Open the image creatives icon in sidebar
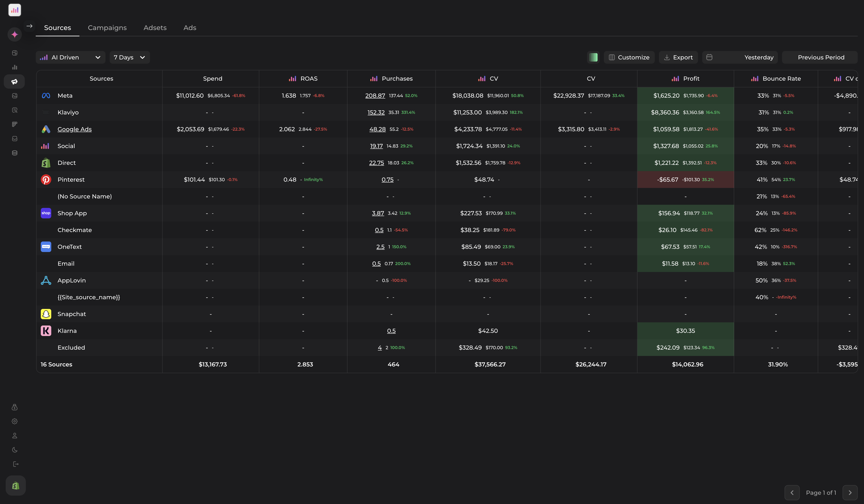The image size is (864, 504). (14, 96)
